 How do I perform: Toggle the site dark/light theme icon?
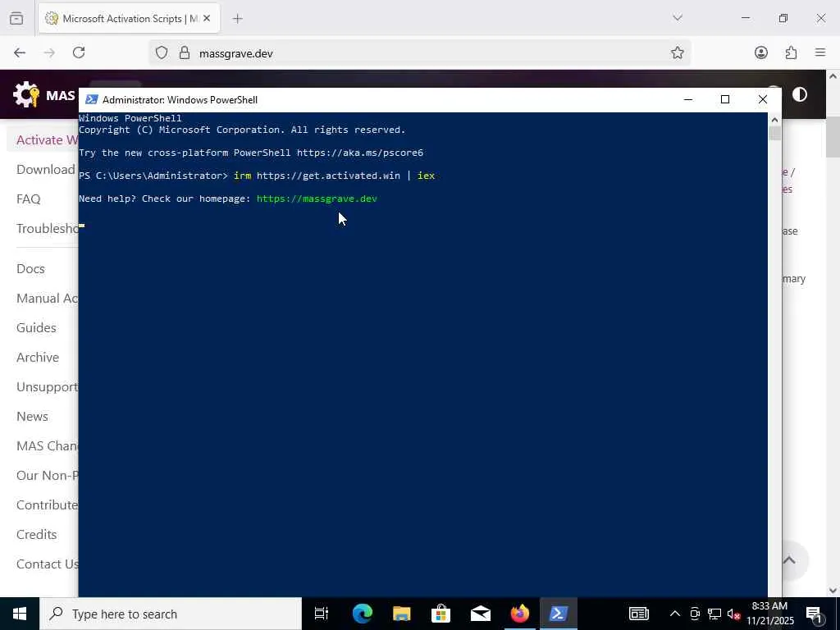click(799, 95)
